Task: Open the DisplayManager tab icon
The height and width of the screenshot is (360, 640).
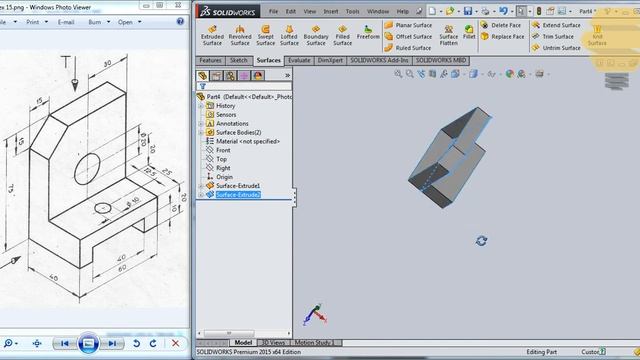Action: (x=258, y=76)
